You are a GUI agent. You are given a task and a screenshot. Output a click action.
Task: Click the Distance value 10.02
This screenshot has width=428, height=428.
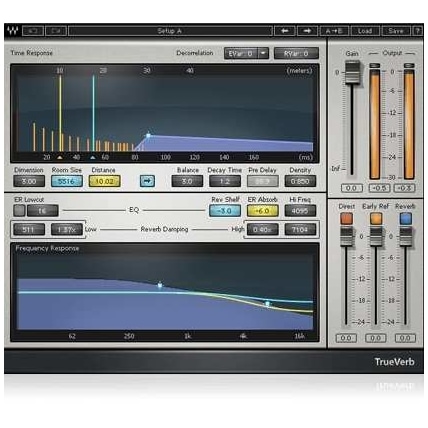(104, 181)
